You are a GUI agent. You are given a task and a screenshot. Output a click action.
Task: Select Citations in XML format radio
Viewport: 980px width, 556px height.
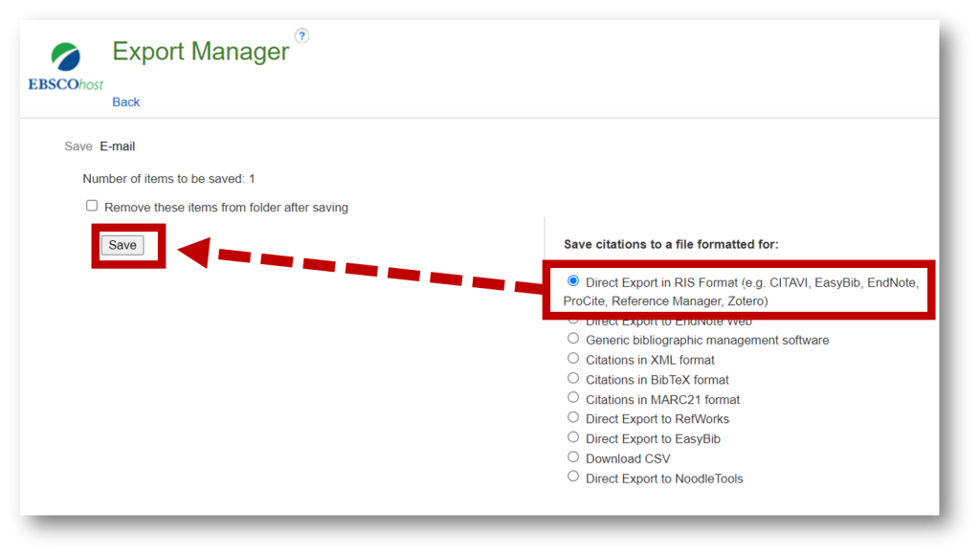pos(573,359)
